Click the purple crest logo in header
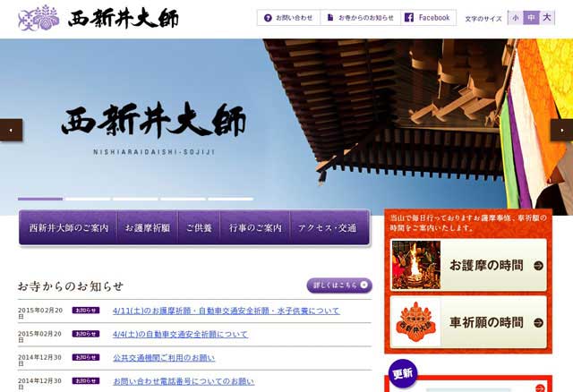This screenshot has width=573, height=392. tap(38, 18)
